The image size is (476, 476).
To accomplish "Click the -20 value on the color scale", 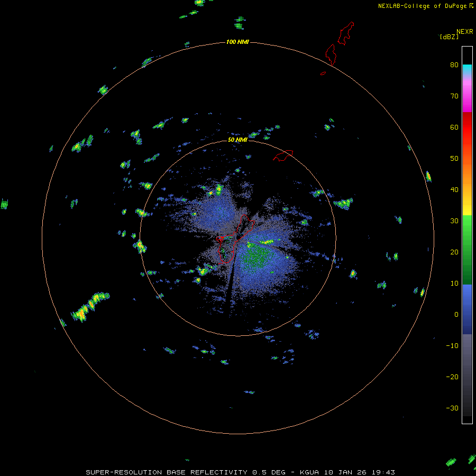I will pyautogui.click(x=452, y=377).
